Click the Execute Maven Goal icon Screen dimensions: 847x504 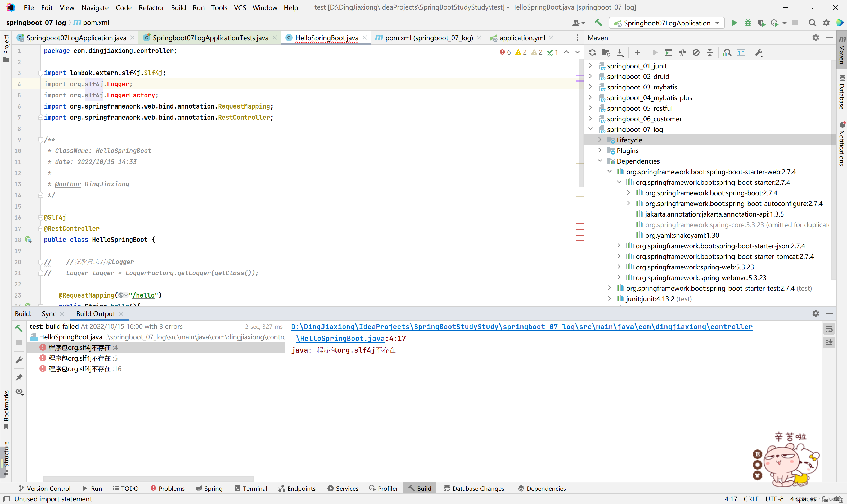point(668,53)
